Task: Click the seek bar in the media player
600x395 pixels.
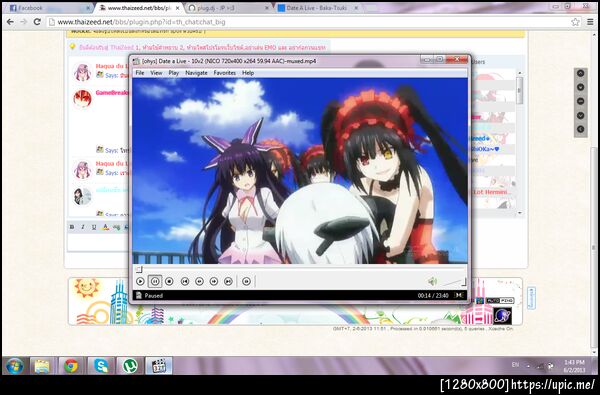Action: coord(300,269)
